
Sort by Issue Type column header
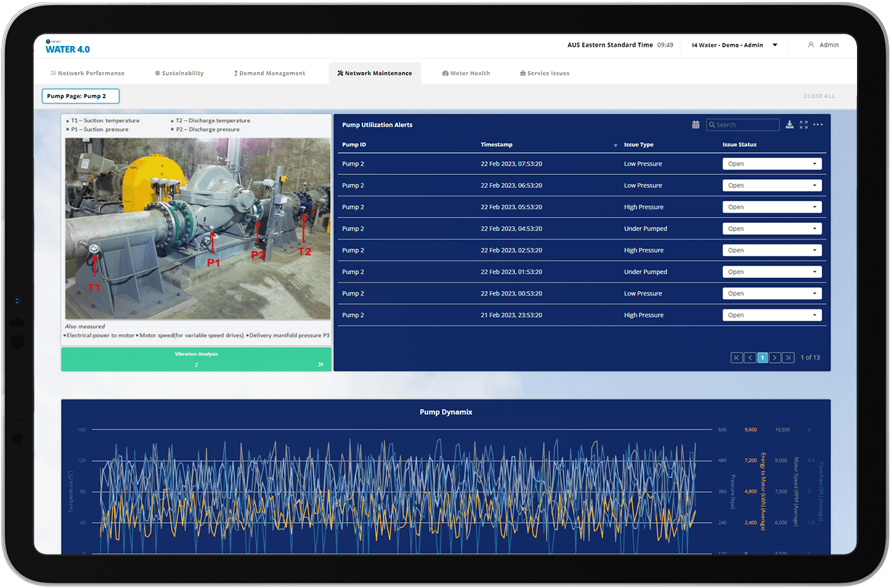pyautogui.click(x=639, y=145)
